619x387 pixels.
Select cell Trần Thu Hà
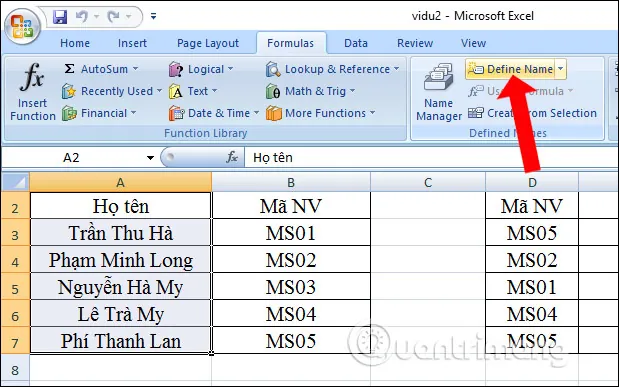pyautogui.click(x=121, y=233)
